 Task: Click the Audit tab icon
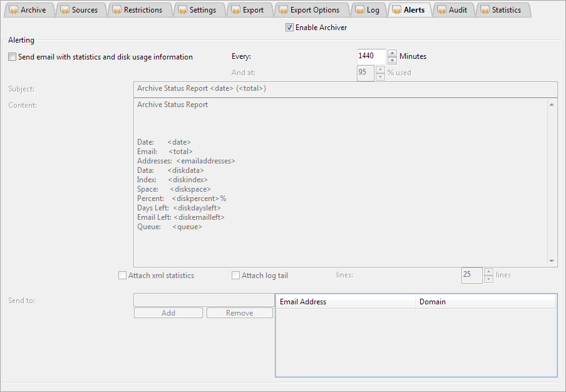[441, 10]
